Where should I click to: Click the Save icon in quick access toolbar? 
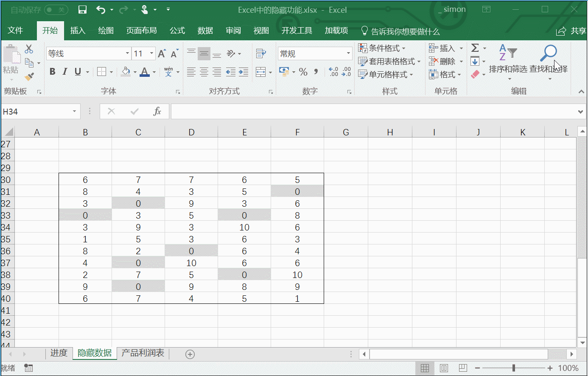point(82,10)
